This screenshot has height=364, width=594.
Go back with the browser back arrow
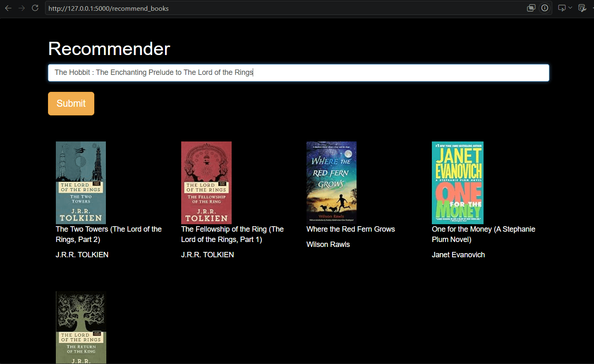coord(8,8)
